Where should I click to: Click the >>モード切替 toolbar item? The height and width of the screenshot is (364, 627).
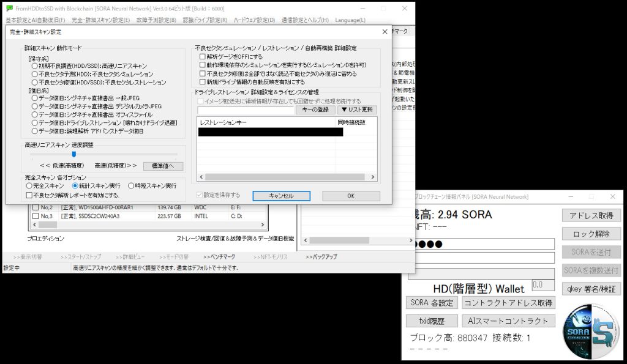[x=174, y=257]
